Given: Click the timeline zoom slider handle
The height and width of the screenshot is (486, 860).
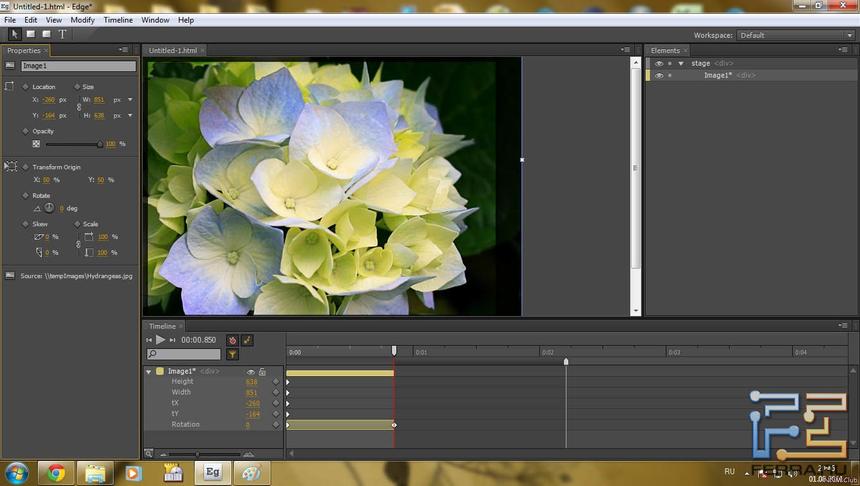Looking at the screenshot, I should click(197, 454).
